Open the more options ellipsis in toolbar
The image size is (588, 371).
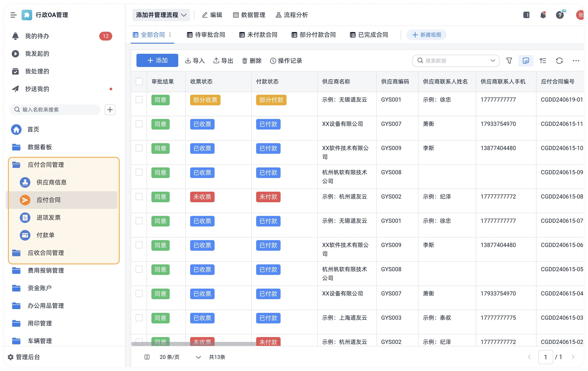pos(576,61)
